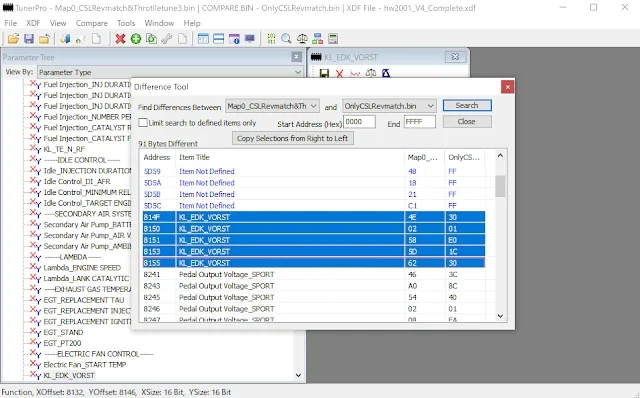This screenshot has width=640, height=398.
Task: Open the Map0_CSLRevmatch&Th first-file dropdown
Action: [x=272, y=106]
